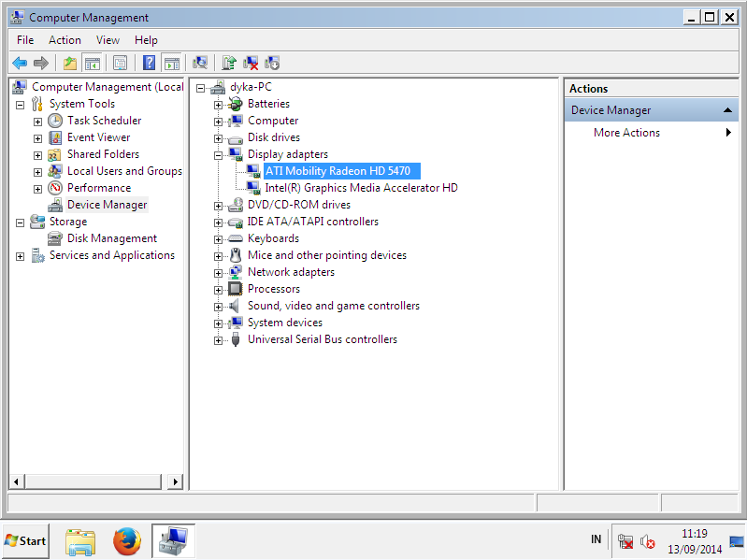Collapse the Display adapters node
Image resolution: width=747 pixels, height=560 pixels.
(218, 155)
